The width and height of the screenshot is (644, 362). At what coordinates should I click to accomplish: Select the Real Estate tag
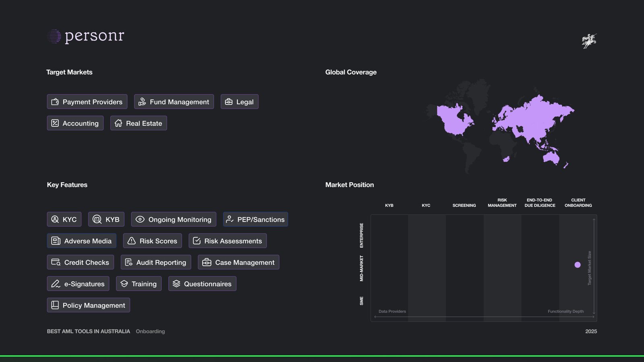pyautogui.click(x=138, y=123)
